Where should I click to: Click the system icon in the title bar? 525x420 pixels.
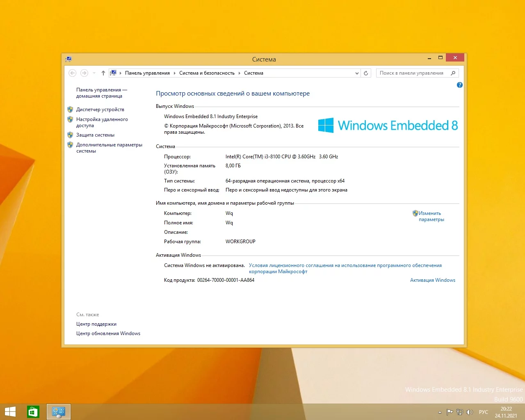tap(68, 59)
